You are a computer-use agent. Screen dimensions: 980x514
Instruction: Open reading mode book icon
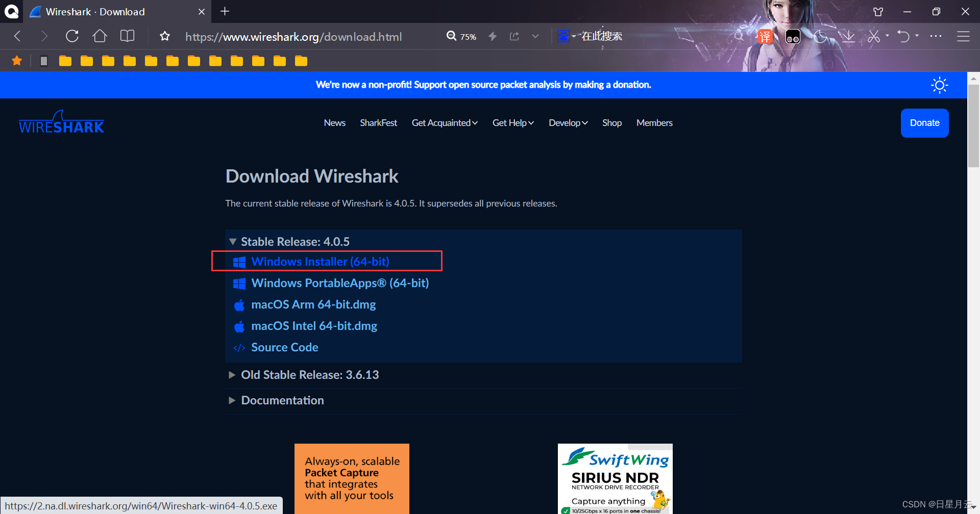(x=127, y=36)
